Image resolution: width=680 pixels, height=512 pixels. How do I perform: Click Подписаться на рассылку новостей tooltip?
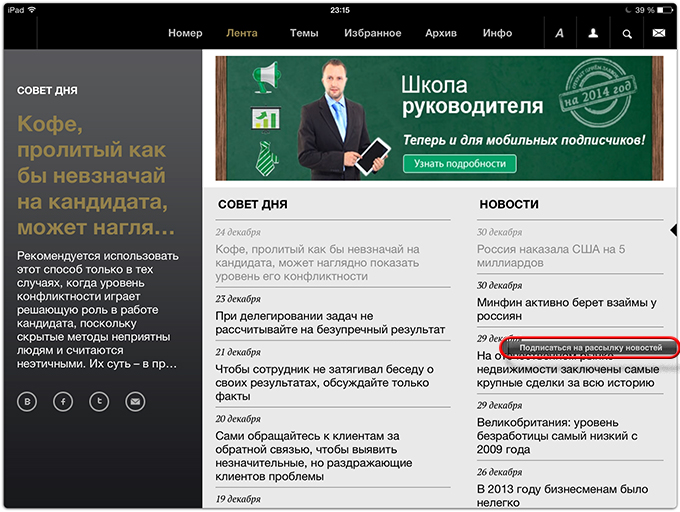pos(591,348)
